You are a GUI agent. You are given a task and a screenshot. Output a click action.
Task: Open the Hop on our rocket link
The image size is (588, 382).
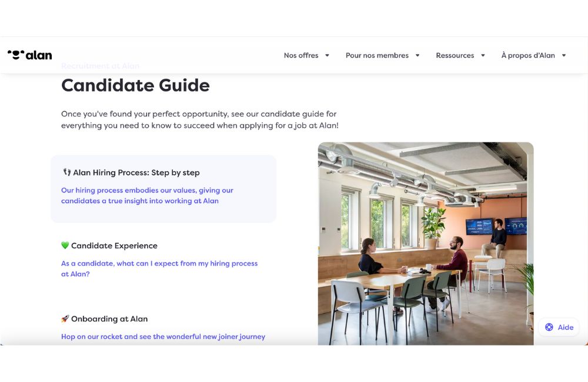tap(163, 337)
